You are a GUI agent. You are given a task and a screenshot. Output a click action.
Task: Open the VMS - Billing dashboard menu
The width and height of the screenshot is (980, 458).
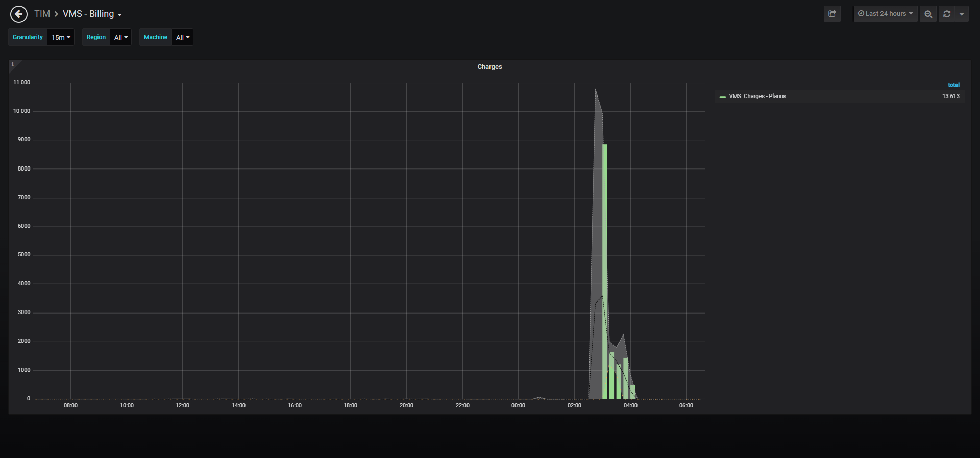[92, 14]
